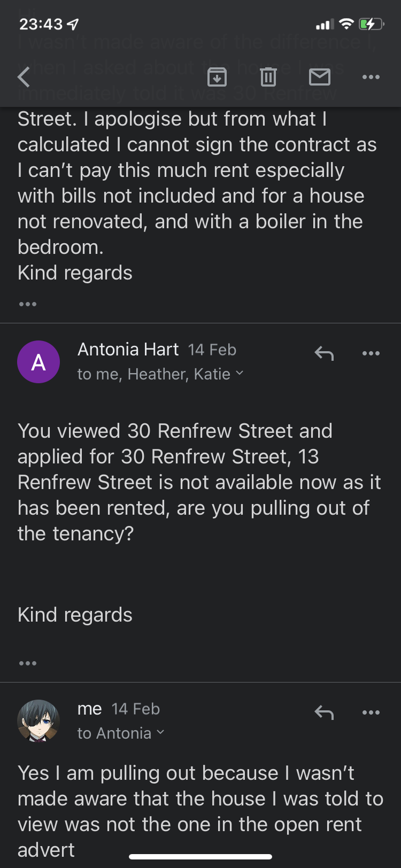Screen dimensions: 401x868
Task: Tap the 23:43 status bar clock
Action: pos(41,24)
